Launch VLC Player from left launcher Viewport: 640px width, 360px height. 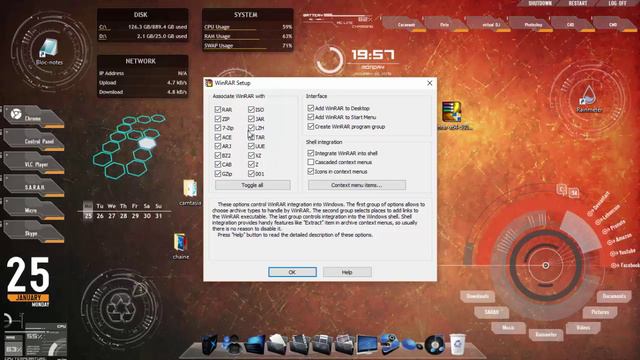(x=33, y=163)
